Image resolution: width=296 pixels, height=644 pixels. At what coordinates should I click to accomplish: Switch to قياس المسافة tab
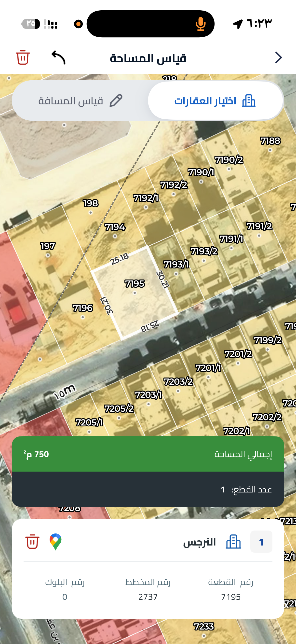click(80, 101)
